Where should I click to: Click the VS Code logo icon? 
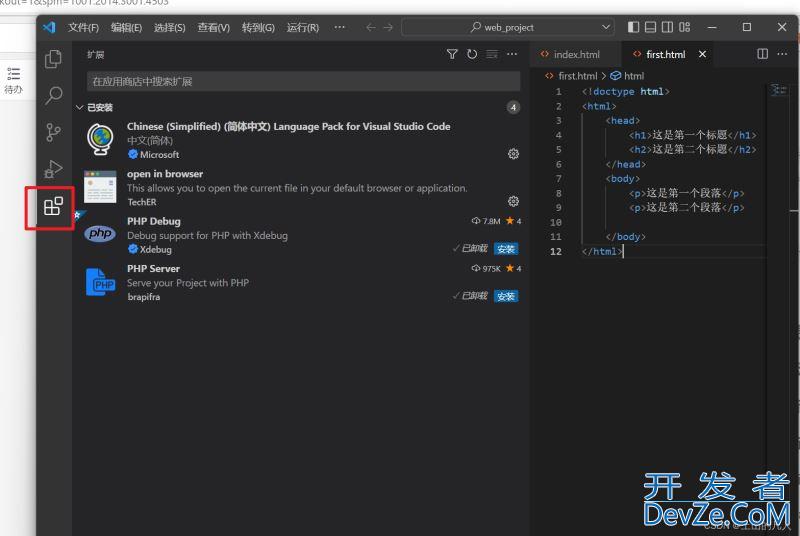pos(49,27)
